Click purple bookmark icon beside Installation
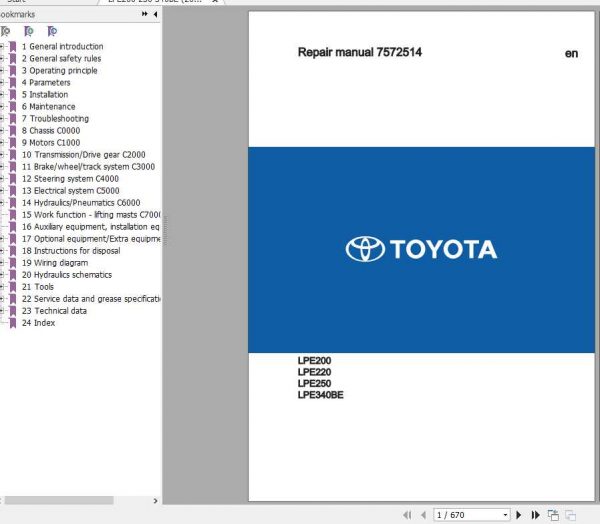The width and height of the screenshot is (600, 524). [x=13, y=95]
